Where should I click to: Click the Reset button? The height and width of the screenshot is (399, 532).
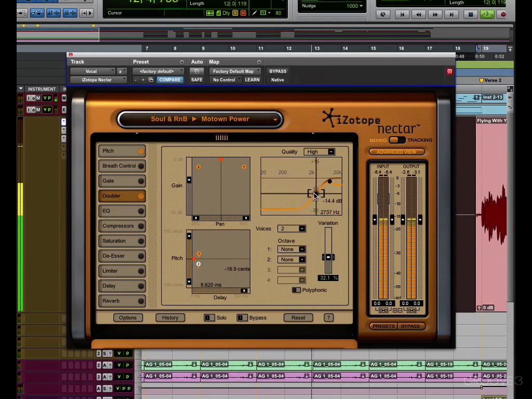298,318
